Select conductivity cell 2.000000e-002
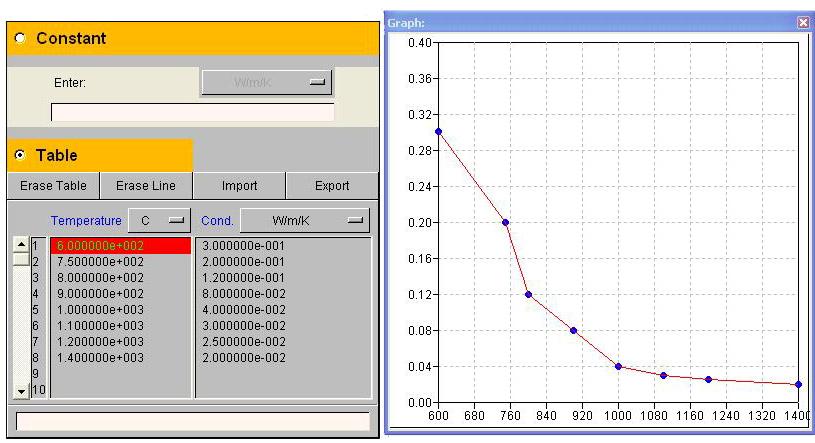This screenshot has height=443, width=815. pos(284,358)
